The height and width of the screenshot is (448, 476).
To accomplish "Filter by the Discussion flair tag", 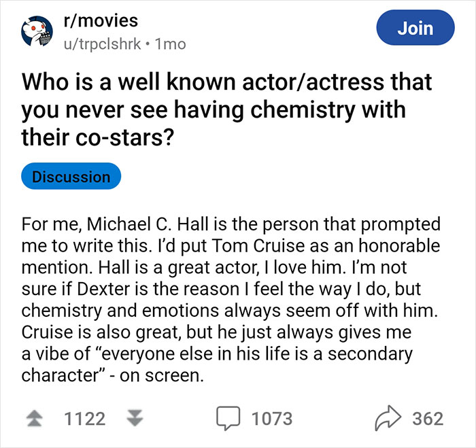I will point(71,177).
